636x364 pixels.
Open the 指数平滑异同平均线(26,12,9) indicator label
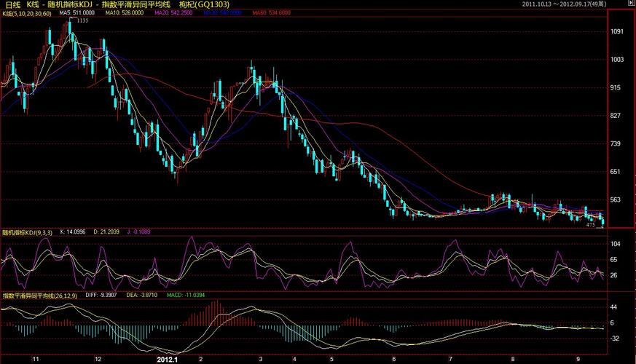click(39, 297)
